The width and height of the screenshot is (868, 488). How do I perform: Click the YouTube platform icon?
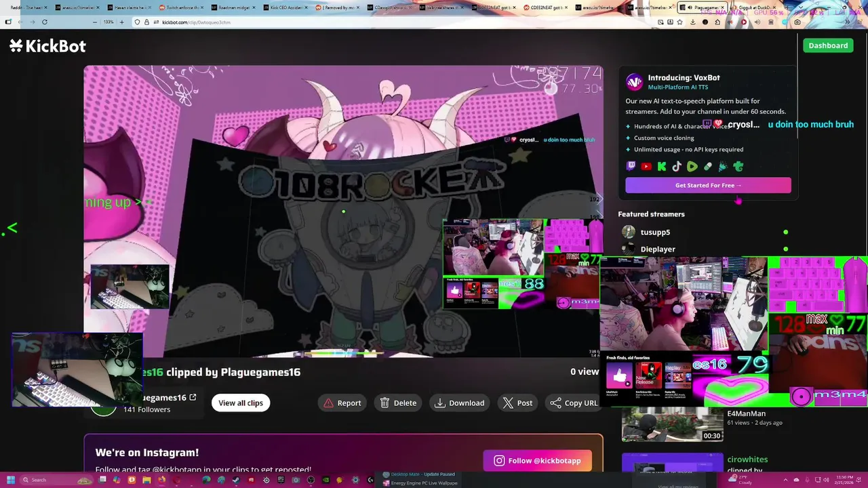coord(646,166)
